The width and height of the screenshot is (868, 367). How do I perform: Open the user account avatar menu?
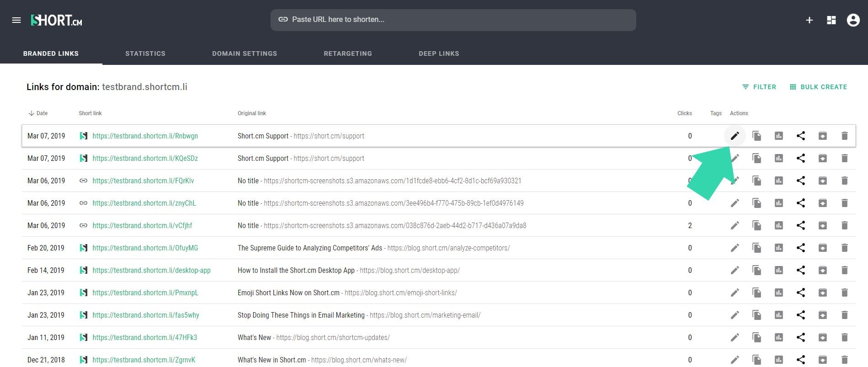point(853,20)
